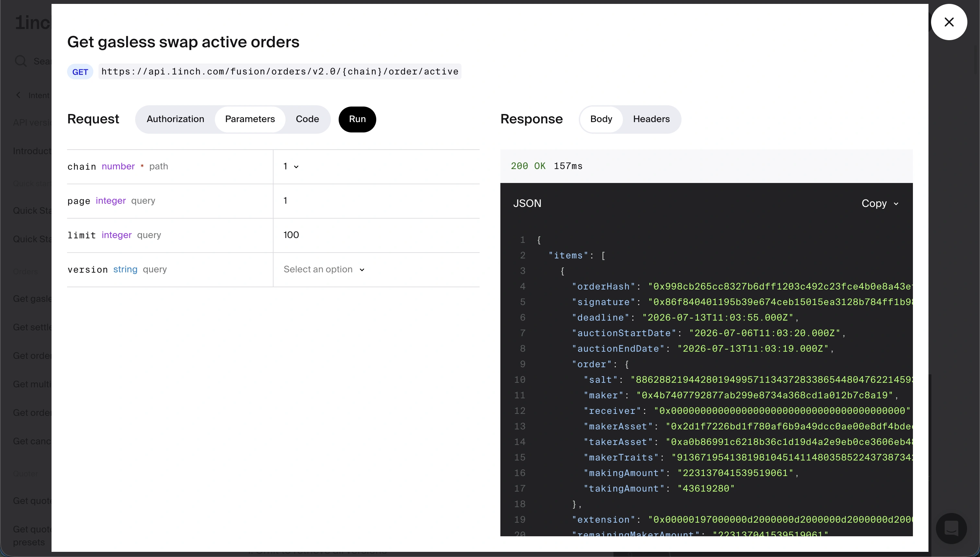
Task: Show the response Body tab
Action: pos(601,119)
